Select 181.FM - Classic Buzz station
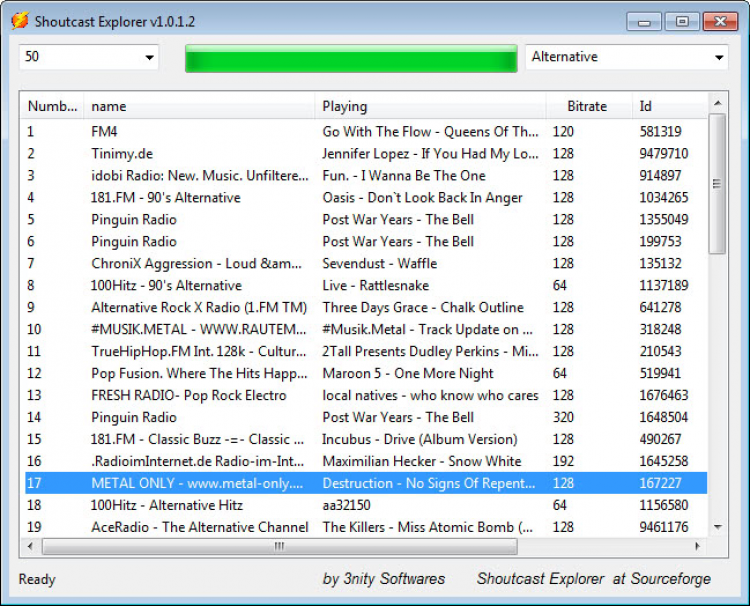The width and height of the screenshot is (750, 606). pyautogui.click(x=366, y=440)
